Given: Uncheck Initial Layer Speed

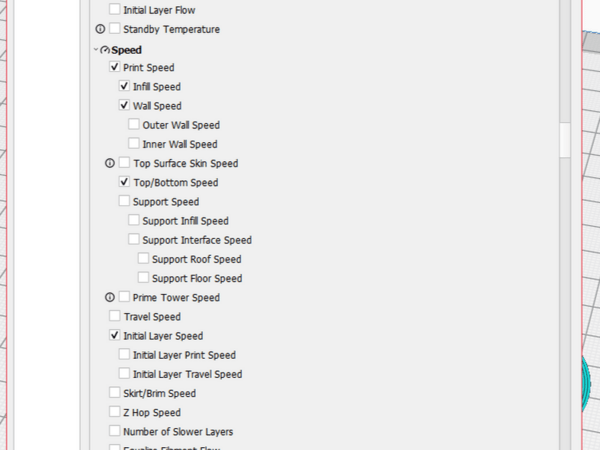Looking at the screenshot, I should pos(114,336).
